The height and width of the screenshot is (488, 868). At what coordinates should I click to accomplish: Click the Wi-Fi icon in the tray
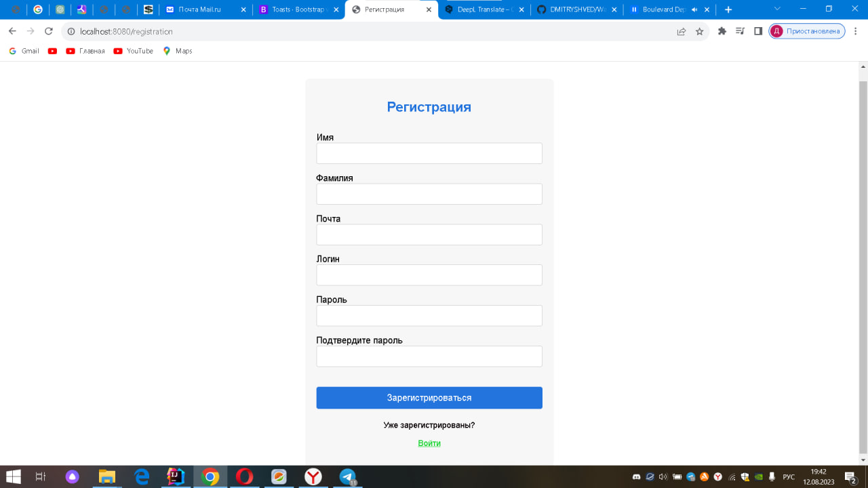(731, 476)
